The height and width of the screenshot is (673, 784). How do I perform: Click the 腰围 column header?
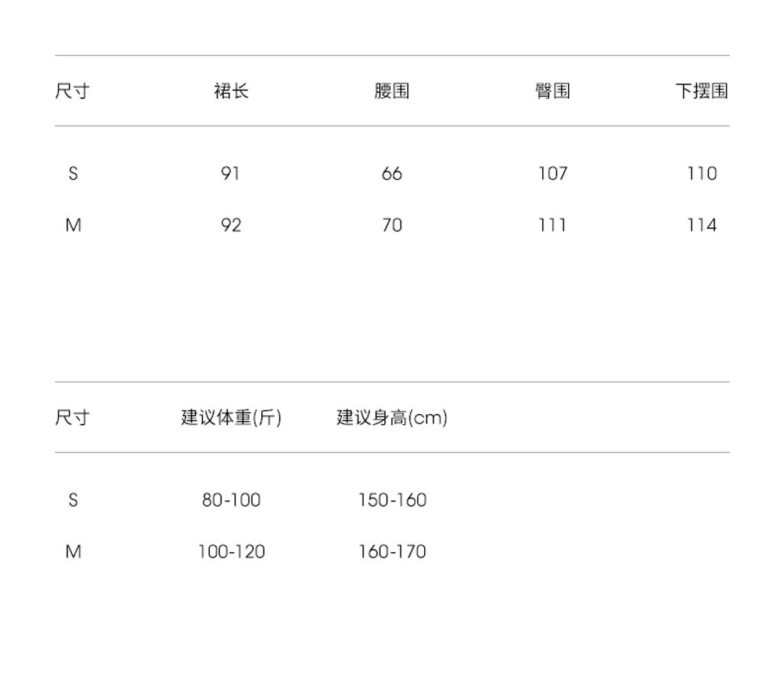(391, 91)
